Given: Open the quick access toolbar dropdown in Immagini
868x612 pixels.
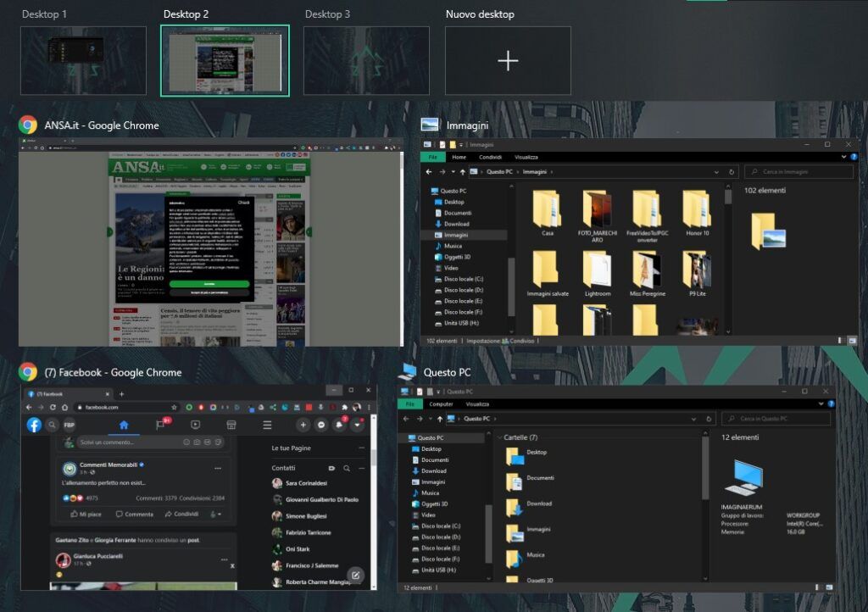Looking at the screenshot, I should [x=461, y=145].
